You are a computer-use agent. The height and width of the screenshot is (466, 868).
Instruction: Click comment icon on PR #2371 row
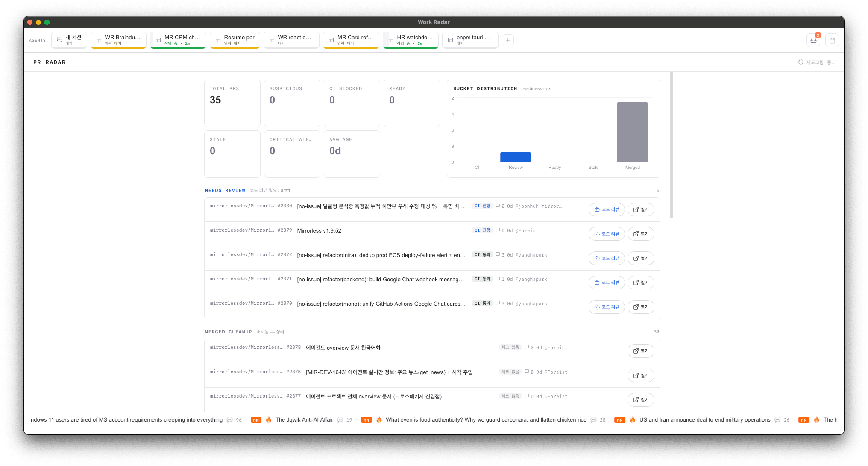[497, 279]
